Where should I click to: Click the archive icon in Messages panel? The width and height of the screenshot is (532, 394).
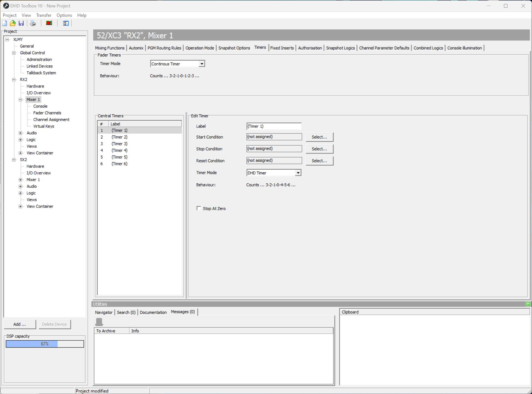[99, 322]
